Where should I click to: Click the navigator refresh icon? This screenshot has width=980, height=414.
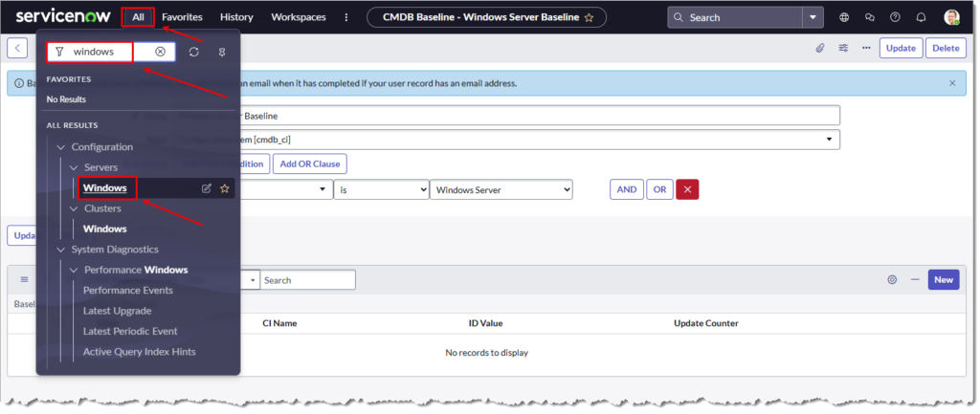click(x=194, y=52)
